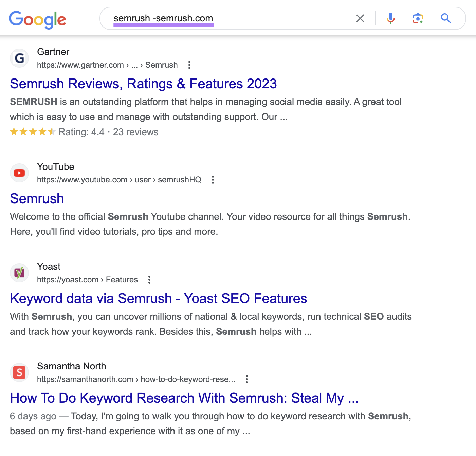Image resolution: width=476 pixels, height=456 pixels.
Task: Click the '23 reviews' text
Action: [135, 132]
